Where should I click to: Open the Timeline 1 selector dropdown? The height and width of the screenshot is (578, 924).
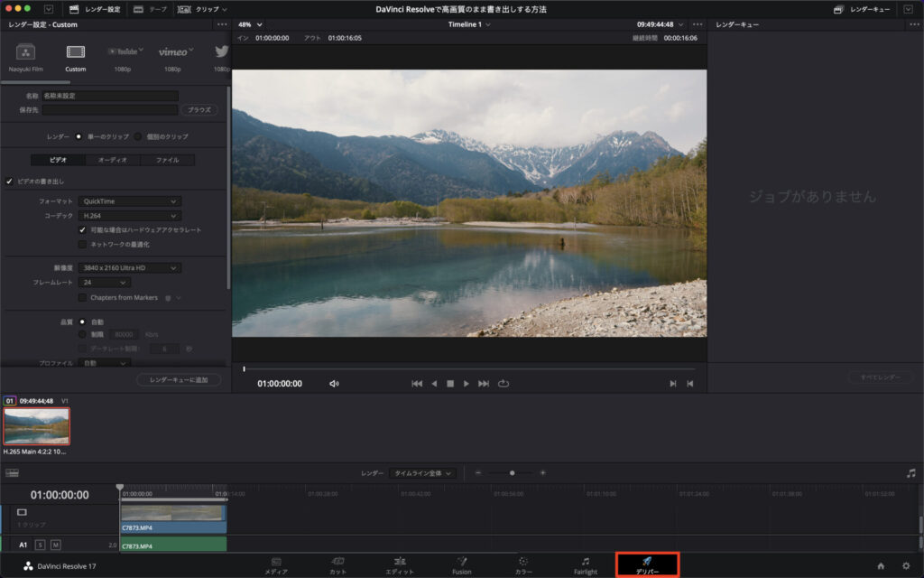(469, 24)
